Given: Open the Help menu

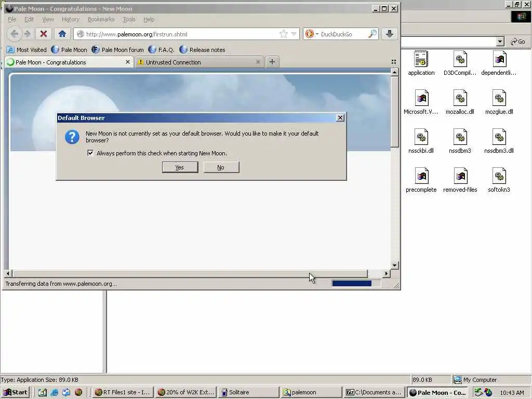Looking at the screenshot, I should pos(149,19).
